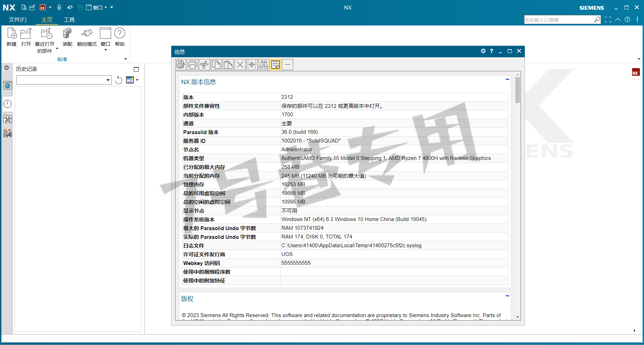Open the 窗口 dropdown in the title bar
The image size is (644, 345).
[x=96, y=7]
